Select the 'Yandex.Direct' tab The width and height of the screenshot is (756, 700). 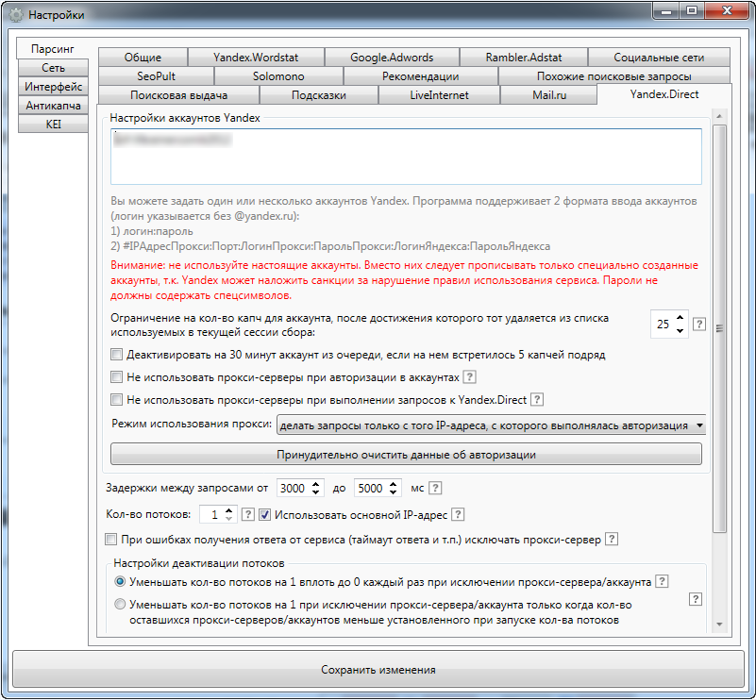[664, 94]
